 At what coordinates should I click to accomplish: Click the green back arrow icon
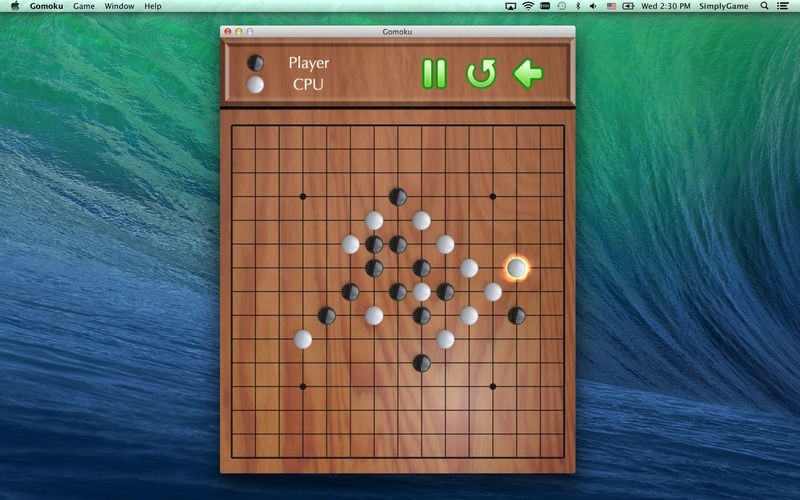pos(528,73)
